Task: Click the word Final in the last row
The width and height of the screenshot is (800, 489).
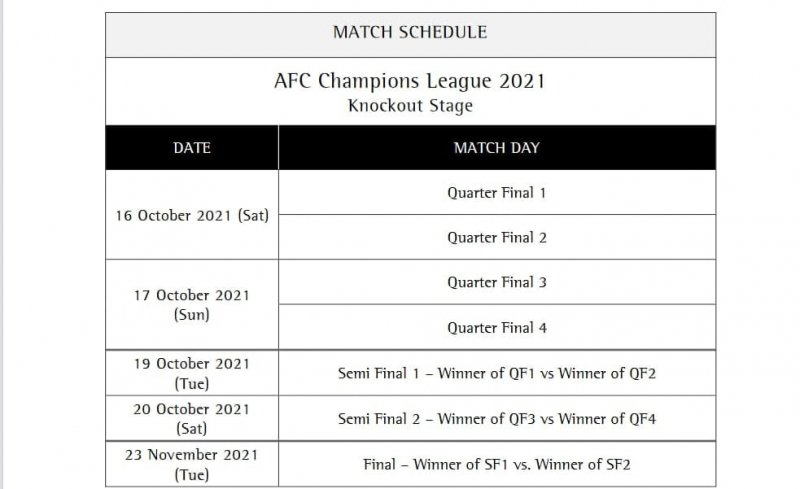Action: click(380, 464)
